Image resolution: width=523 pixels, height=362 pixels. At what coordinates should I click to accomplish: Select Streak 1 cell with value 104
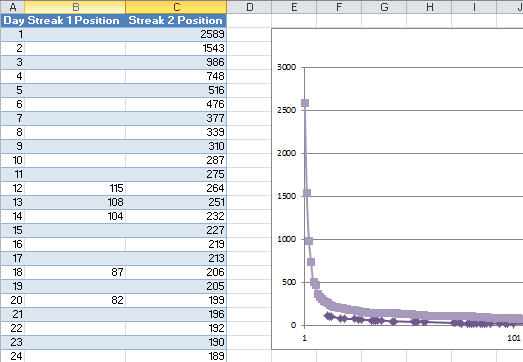(x=75, y=217)
